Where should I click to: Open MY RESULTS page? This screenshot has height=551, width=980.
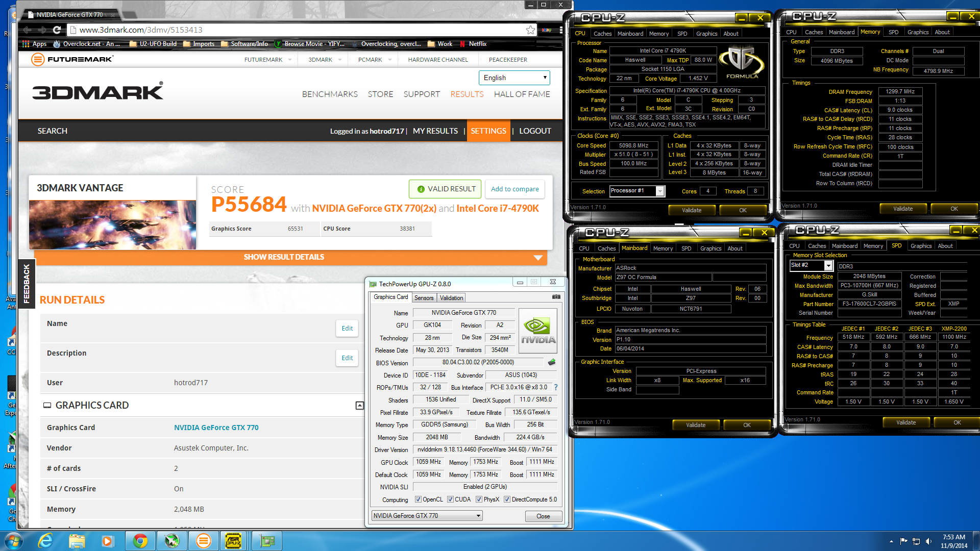(435, 131)
